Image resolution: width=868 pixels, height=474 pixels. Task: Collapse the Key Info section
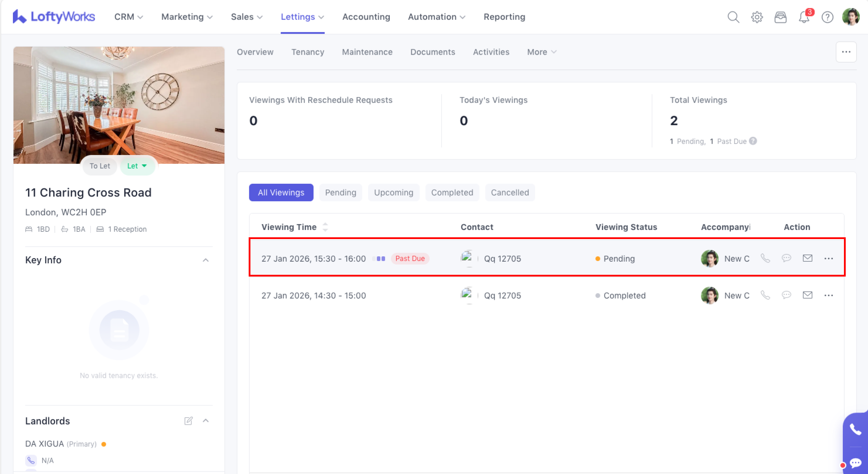[x=206, y=260]
